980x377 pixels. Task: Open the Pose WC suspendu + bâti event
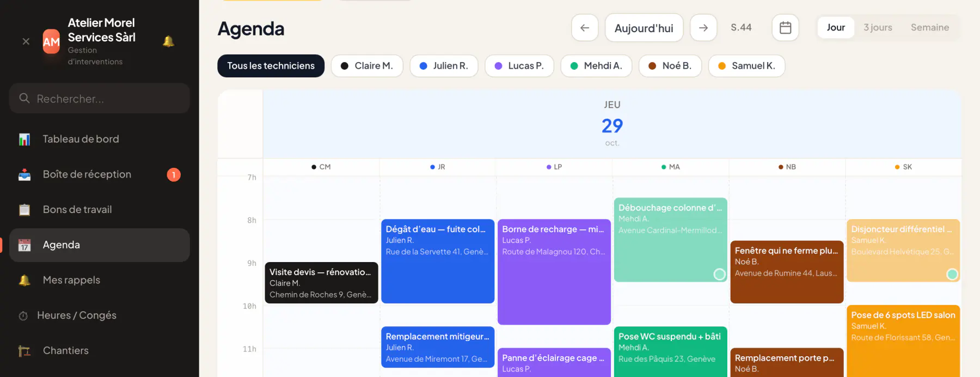(x=671, y=352)
